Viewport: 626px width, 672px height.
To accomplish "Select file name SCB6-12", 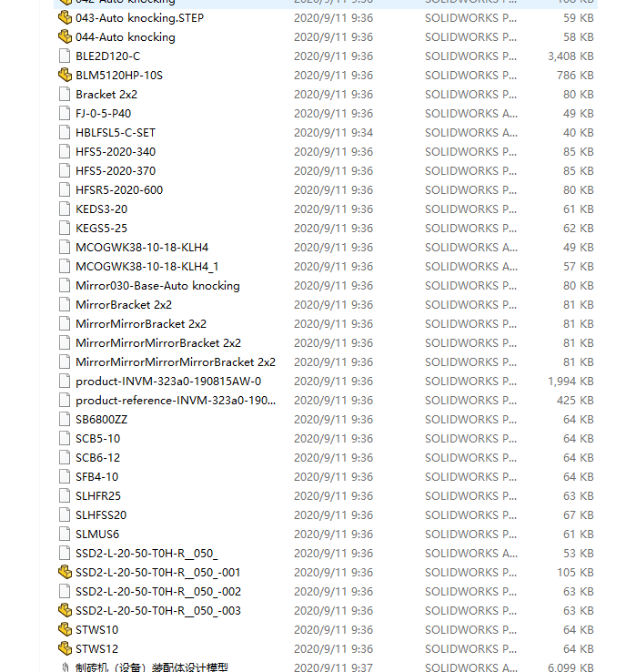I will (97, 458).
